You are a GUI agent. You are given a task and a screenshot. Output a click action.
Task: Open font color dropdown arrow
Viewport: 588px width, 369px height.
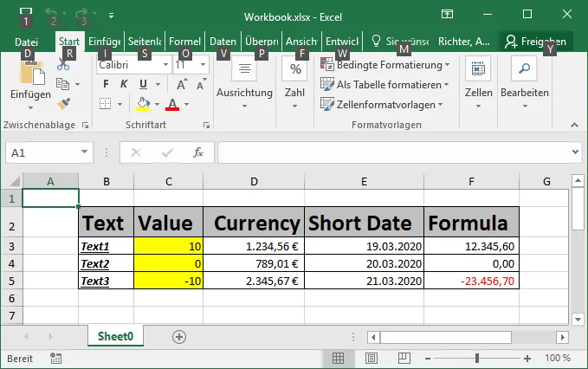pos(186,104)
